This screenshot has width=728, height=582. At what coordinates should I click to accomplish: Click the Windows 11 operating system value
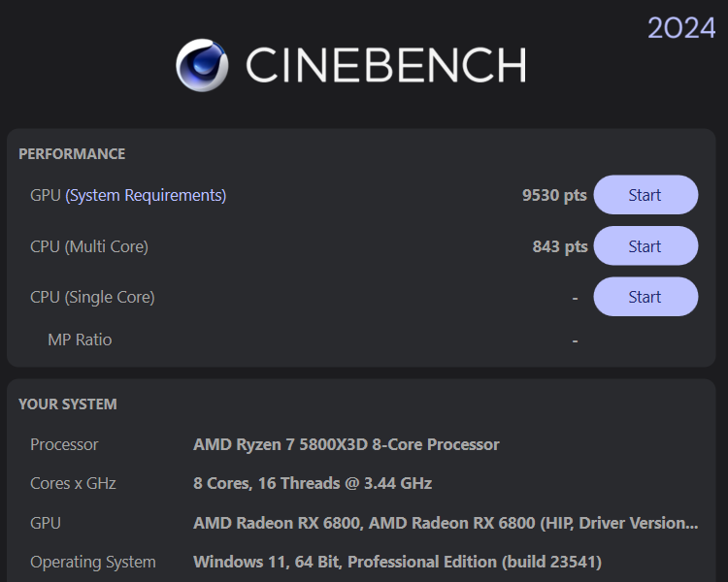tap(397, 562)
